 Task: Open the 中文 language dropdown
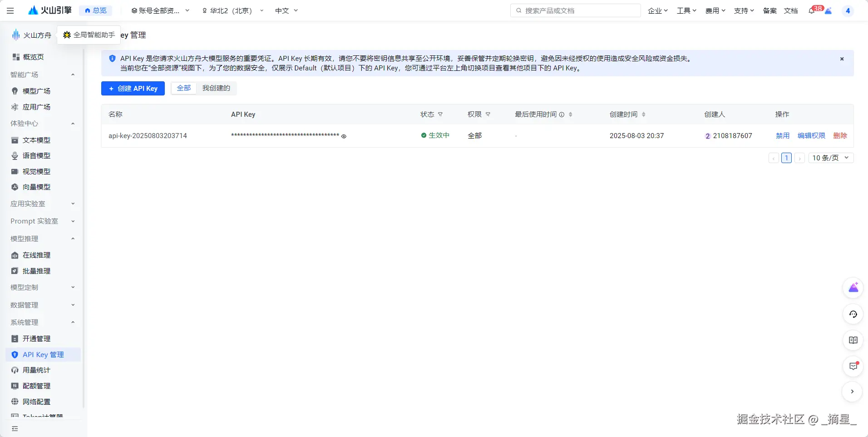click(x=286, y=10)
